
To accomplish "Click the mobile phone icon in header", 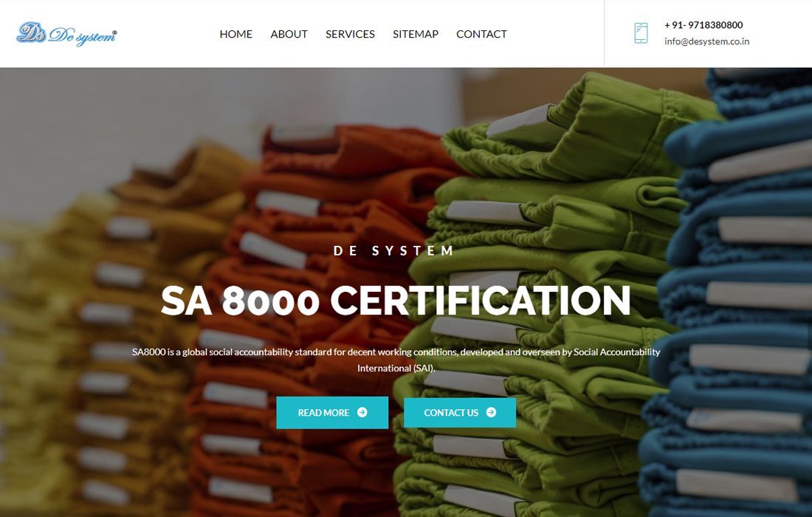I will [x=641, y=33].
